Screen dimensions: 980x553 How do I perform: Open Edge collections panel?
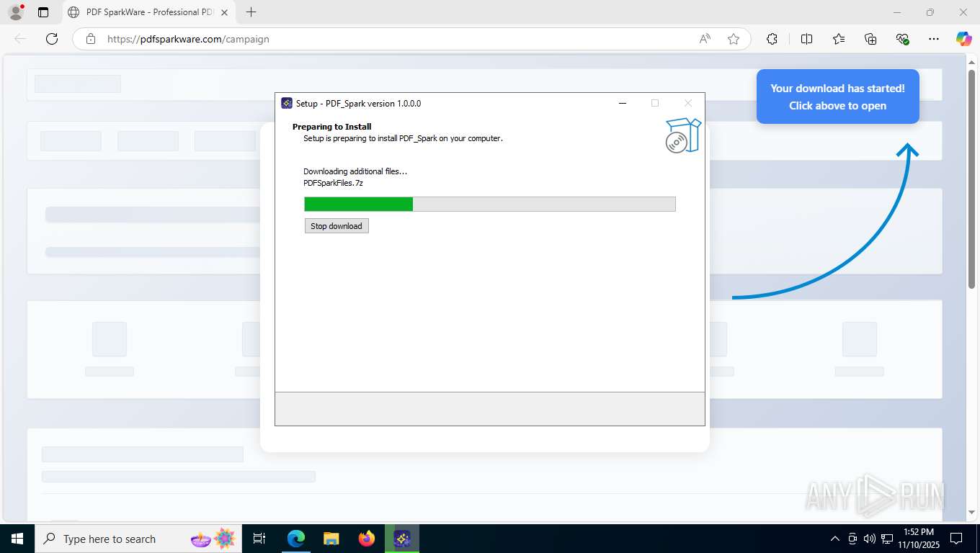pos(870,39)
